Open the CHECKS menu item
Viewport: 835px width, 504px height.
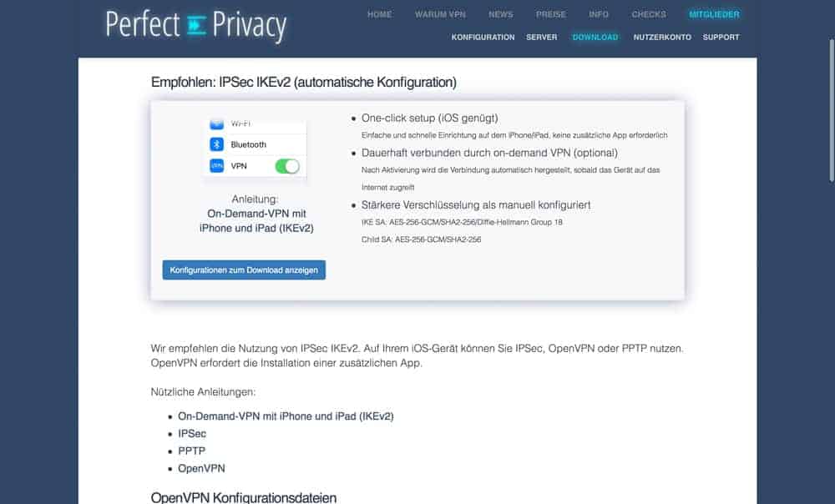[649, 14]
